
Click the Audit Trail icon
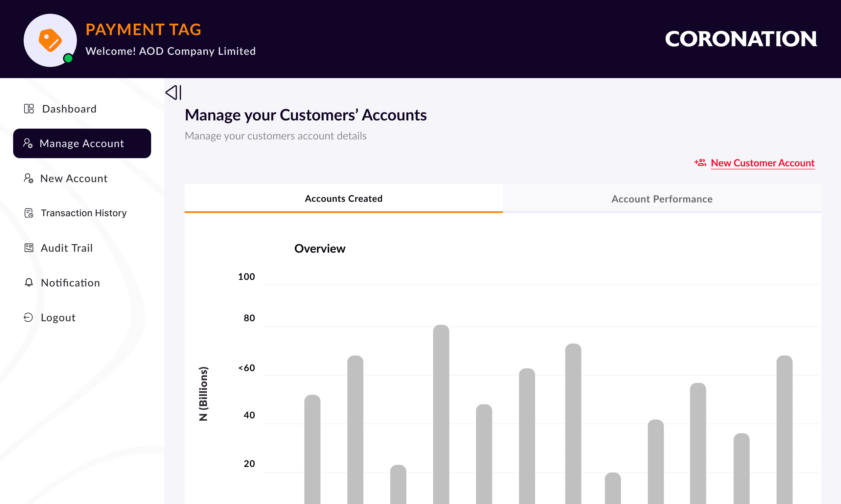tap(29, 248)
